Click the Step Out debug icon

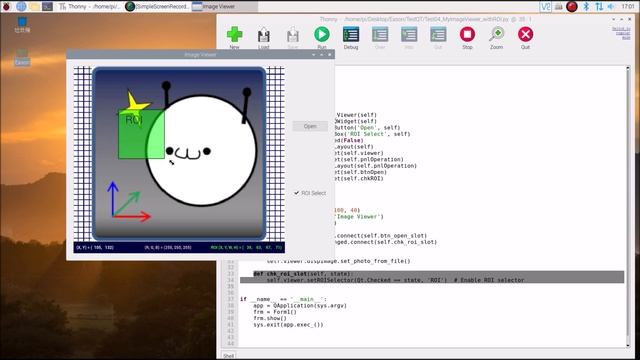[x=438, y=35]
